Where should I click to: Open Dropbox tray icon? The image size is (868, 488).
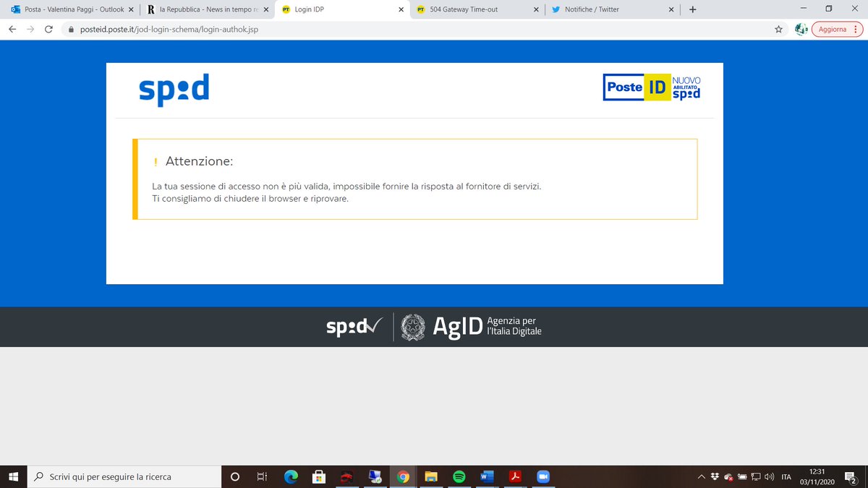[715, 476]
